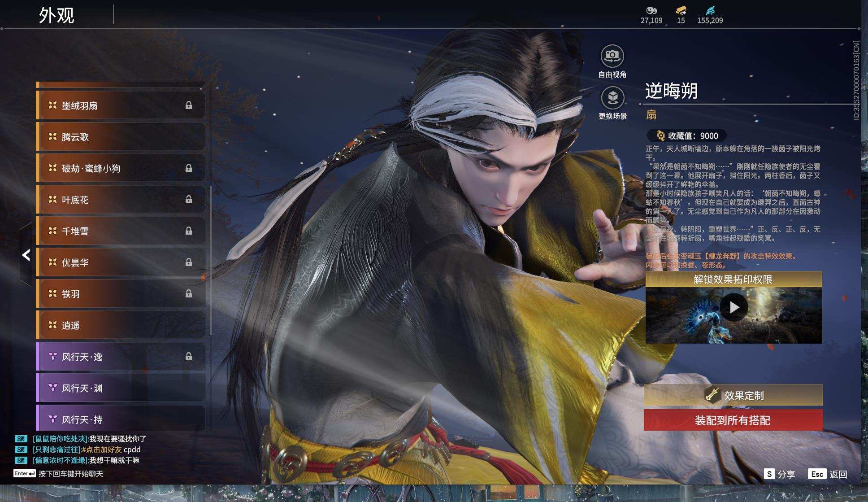868x502 pixels.
Task: Choose the 铁羽 skin entry
Action: click(121, 294)
